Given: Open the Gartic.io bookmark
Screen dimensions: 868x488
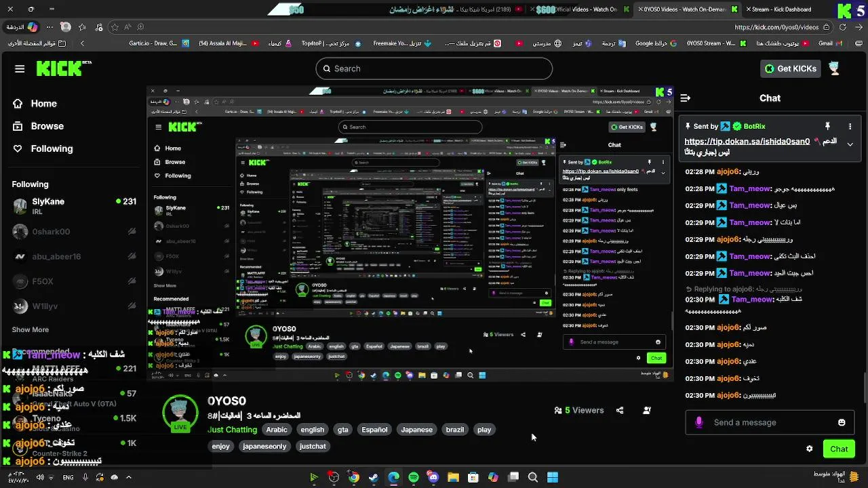Looking at the screenshot, I should [x=159, y=43].
